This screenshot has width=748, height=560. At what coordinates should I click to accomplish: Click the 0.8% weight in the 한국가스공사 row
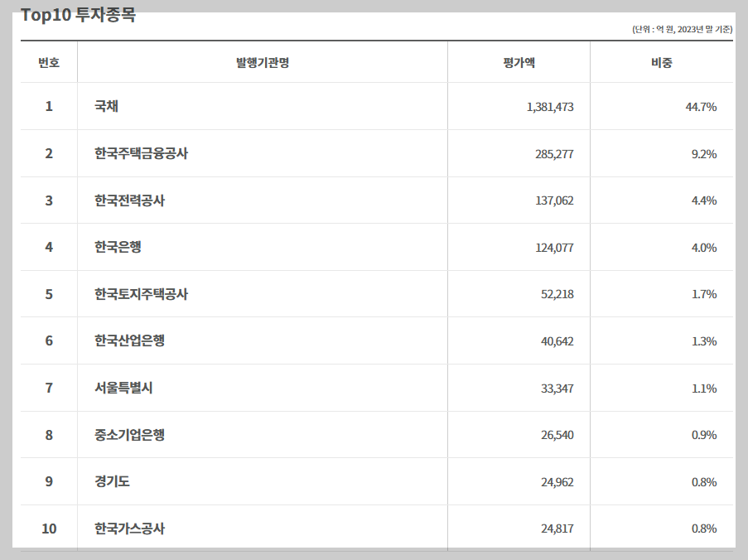pyautogui.click(x=704, y=529)
